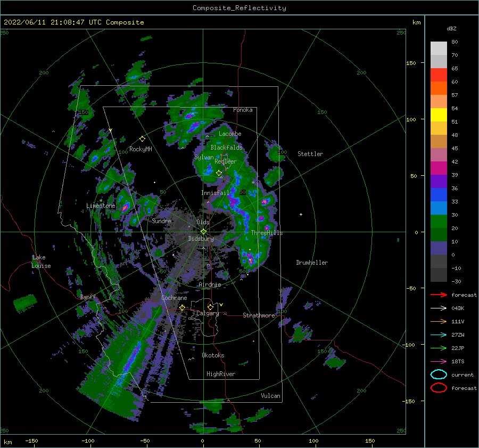Click the HighRiver city label
479x448 pixels.
(221, 374)
